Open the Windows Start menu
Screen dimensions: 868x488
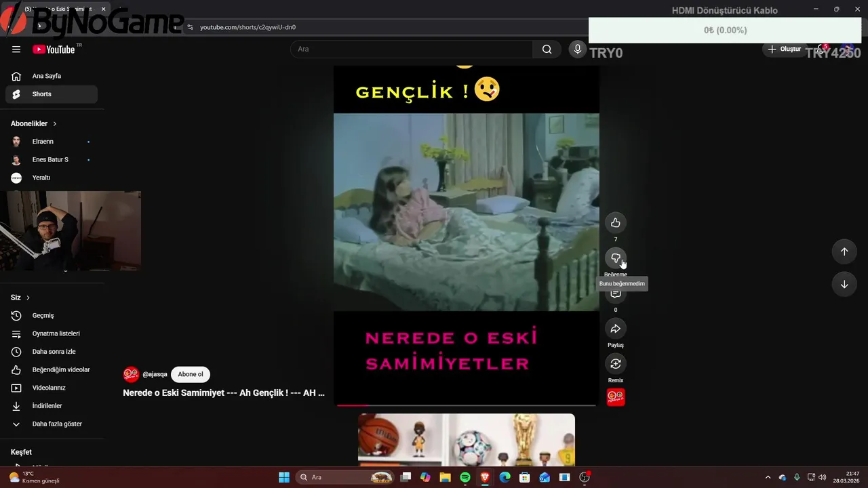(x=284, y=477)
